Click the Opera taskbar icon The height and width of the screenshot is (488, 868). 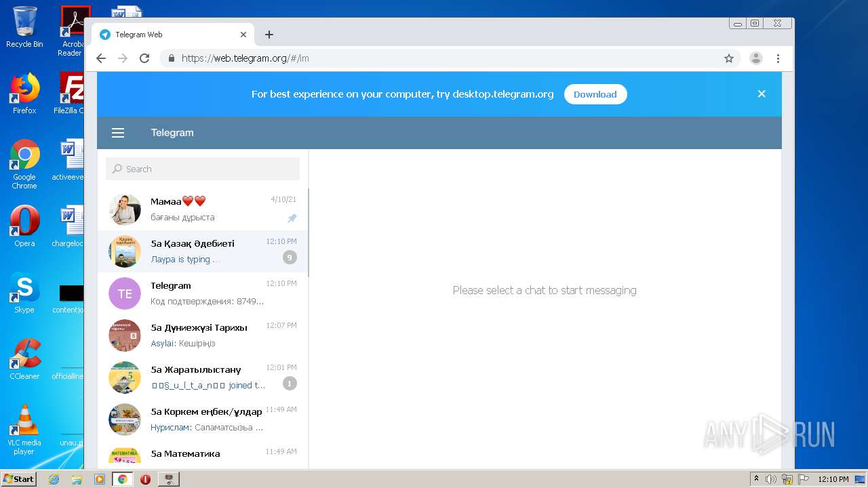coord(145,479)
